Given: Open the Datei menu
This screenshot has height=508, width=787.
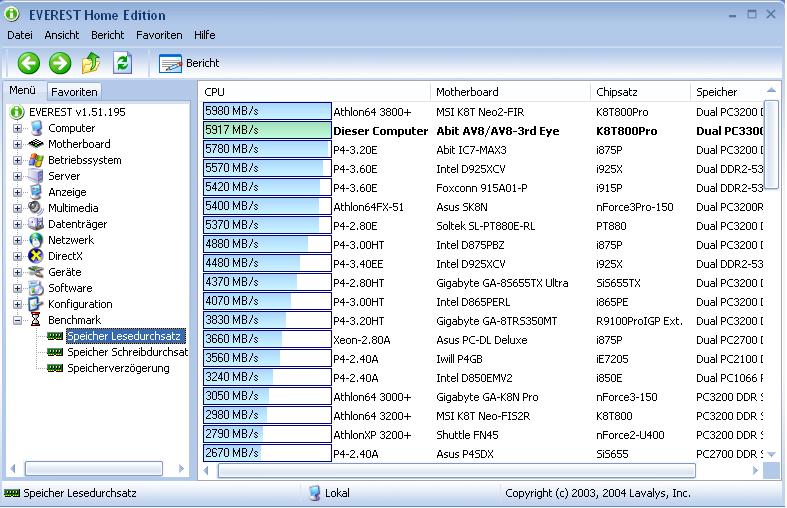Looking at the screenshot, I should 20,35.
